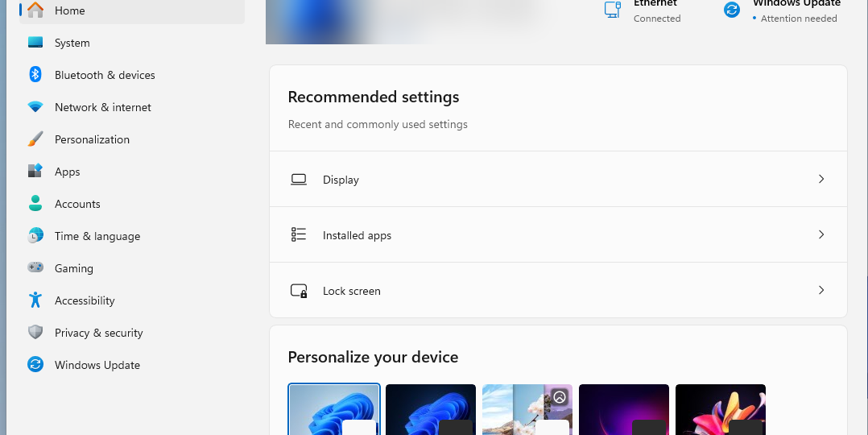Expand the Lock screen row chevron
Viewport: 868px width, 435px height.
pyautogui.click(x=821, y=290)
